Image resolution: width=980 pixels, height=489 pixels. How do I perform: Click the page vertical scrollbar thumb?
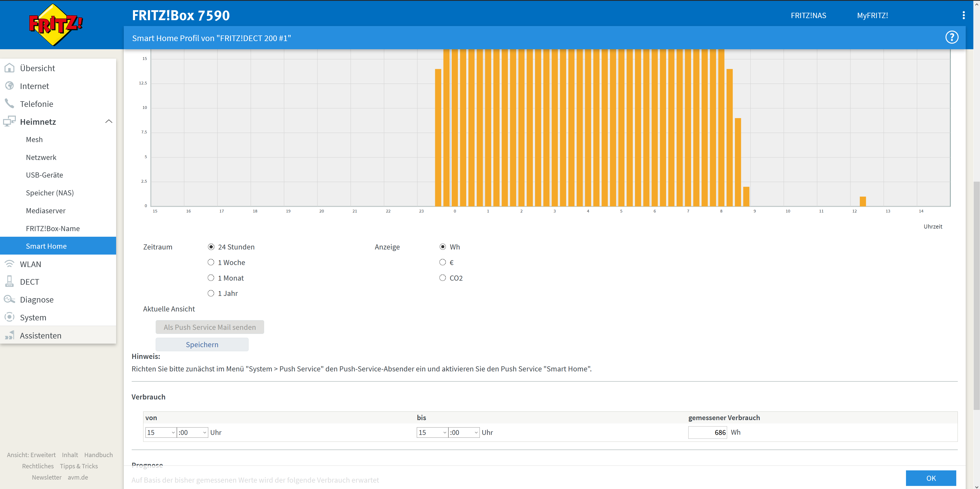pos(976,295)
